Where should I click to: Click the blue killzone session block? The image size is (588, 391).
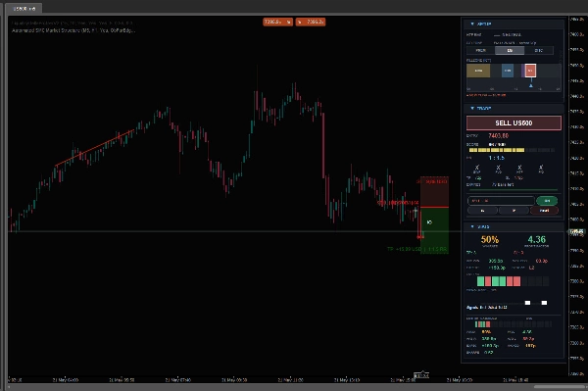point(508,71)
